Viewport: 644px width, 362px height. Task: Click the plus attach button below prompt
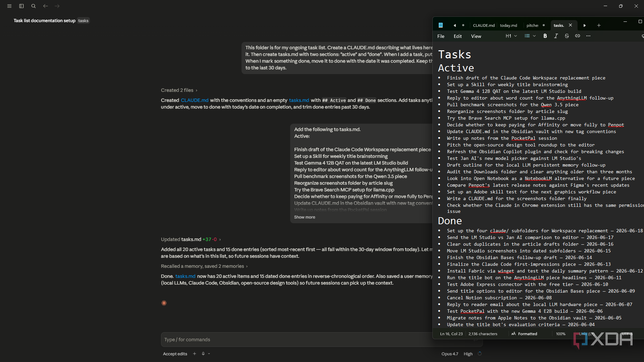(194, 354)
